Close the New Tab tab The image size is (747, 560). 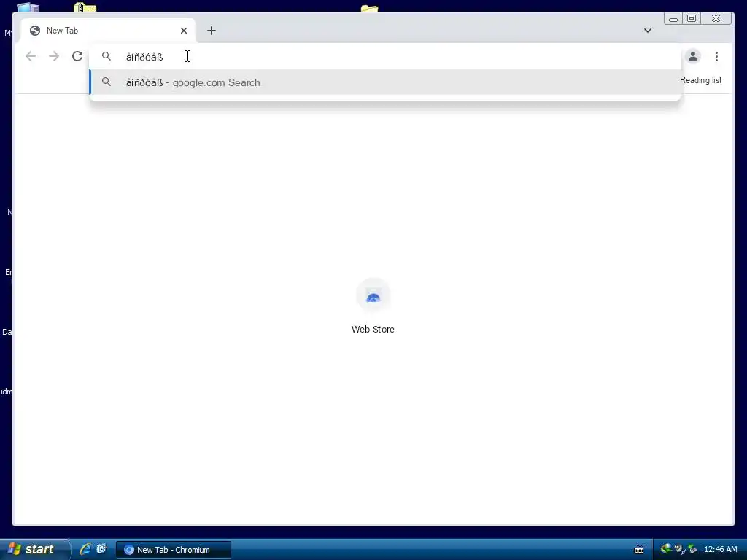pos(184,31)
